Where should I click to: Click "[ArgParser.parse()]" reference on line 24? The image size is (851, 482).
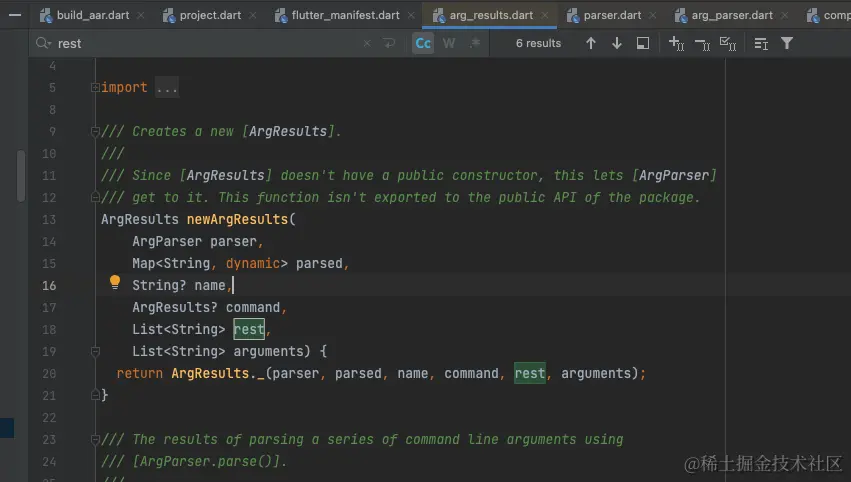(x=206, y=461)
